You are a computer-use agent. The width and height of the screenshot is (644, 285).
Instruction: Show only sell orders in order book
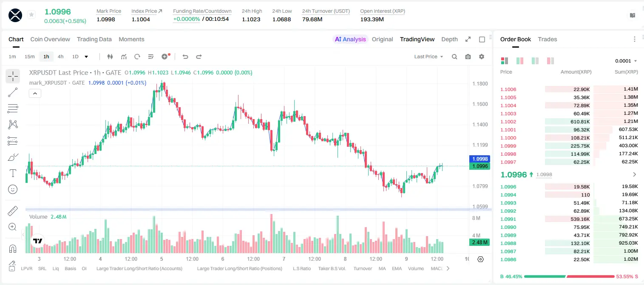(550, 61)
